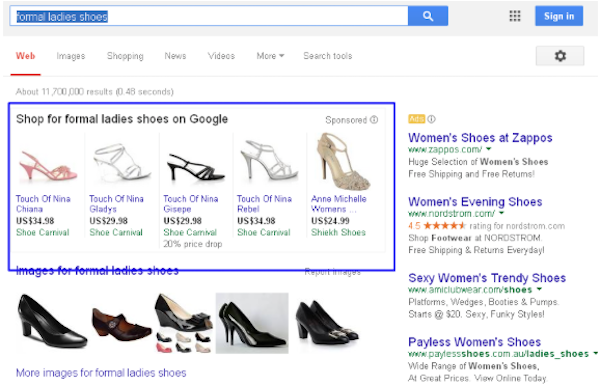Open the silver Touch Of Nina Rebel shoe image

(x=269, y=160)
